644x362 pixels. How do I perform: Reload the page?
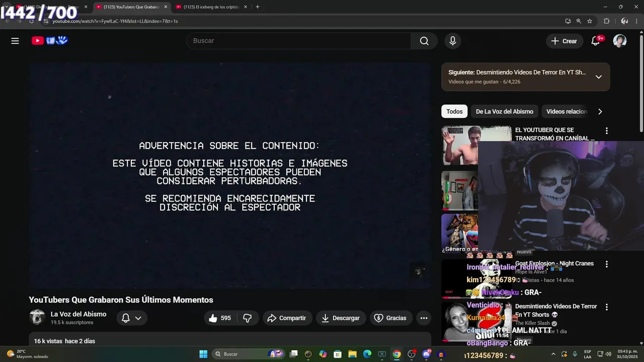pos(31,21)
